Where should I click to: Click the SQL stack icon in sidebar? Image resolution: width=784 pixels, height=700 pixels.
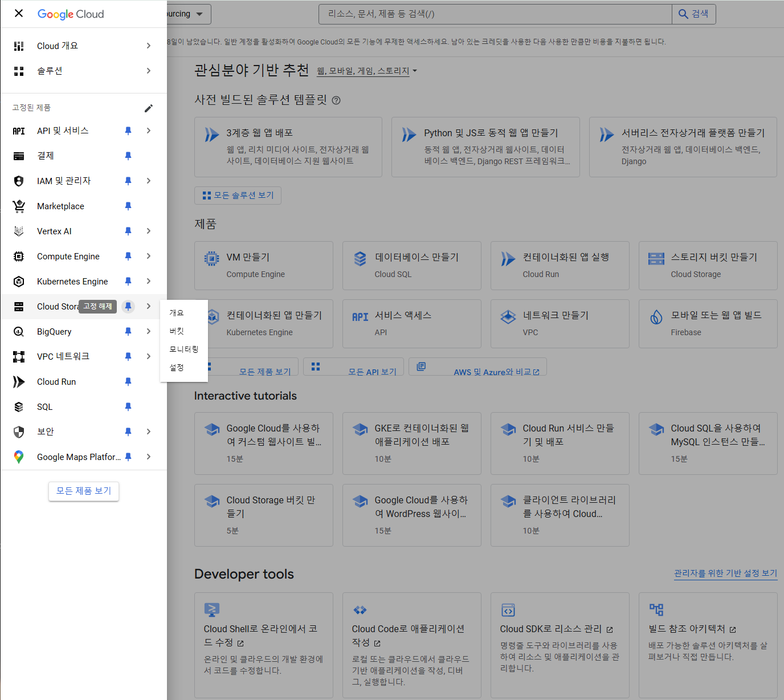pyautogui.click(x=19, y=407)
